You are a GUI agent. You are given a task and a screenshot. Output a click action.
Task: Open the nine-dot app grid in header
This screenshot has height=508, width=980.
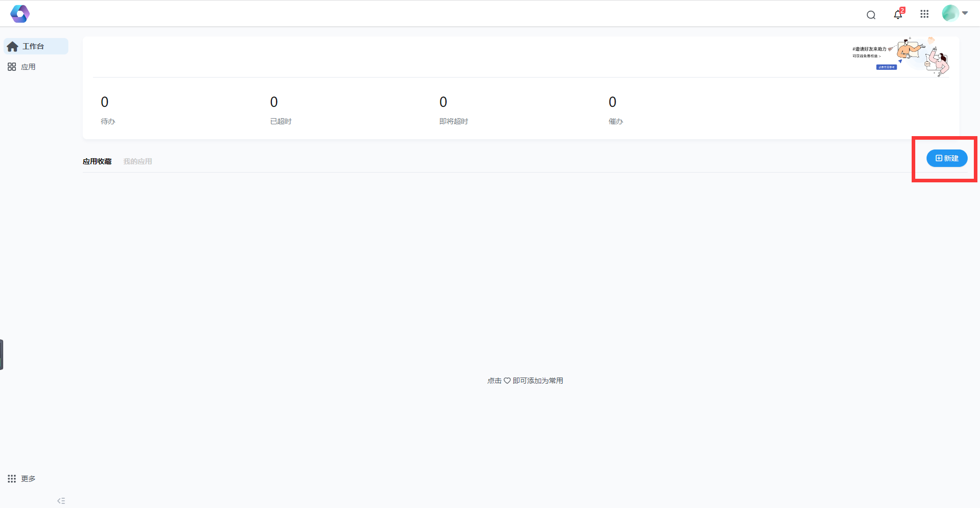tap(924, 14)
